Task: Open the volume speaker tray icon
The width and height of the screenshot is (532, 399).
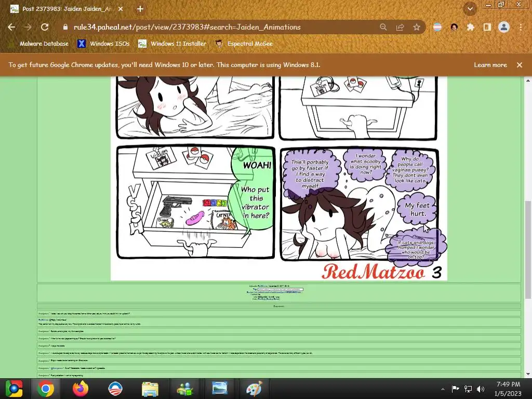Action: [481, 389]
